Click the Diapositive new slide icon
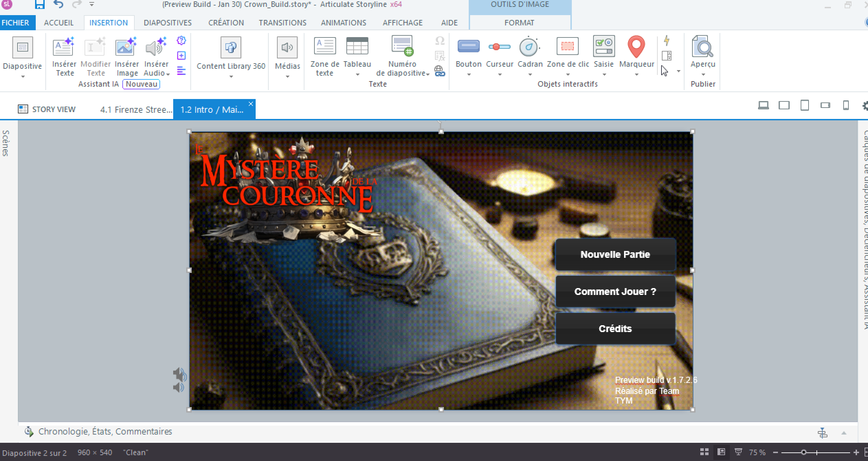868x461 pixels. pos(23,47)
